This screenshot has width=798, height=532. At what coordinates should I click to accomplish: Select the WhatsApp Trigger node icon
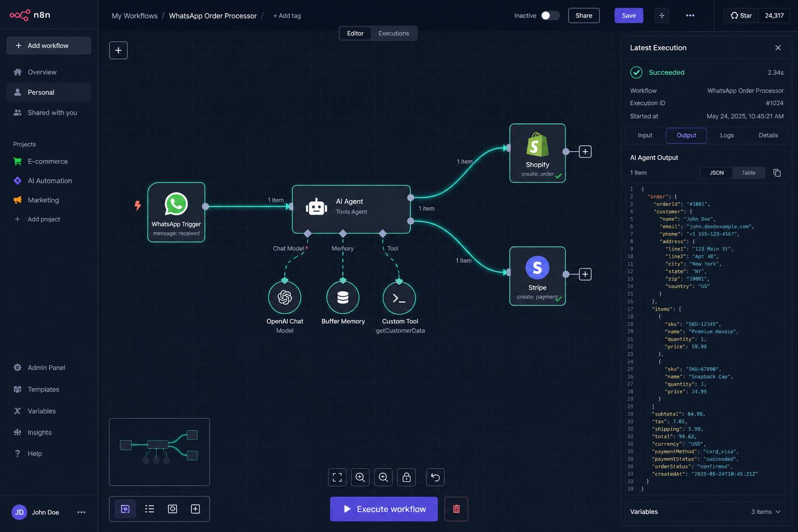coord(176,204)
